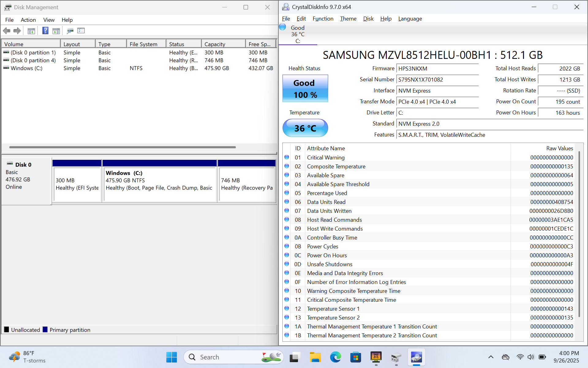
Task: Click the 36 °C temperature button
Action: [x=305, y=128]
